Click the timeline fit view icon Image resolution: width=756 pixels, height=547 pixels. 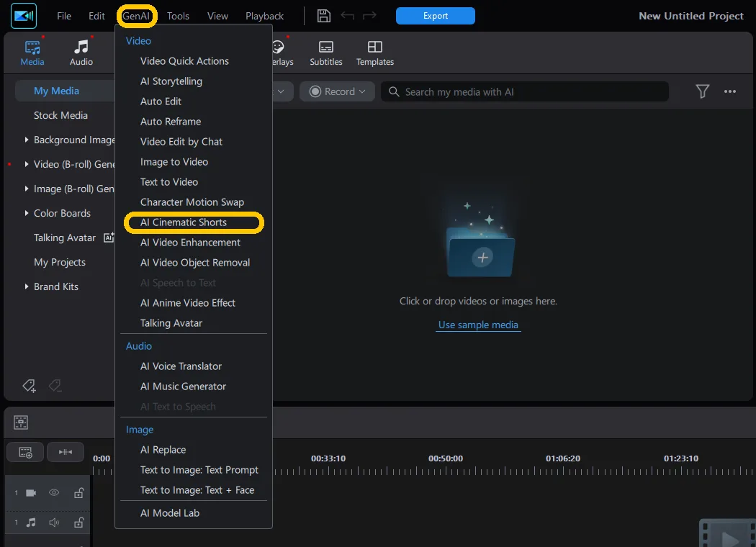pos(21,422)
